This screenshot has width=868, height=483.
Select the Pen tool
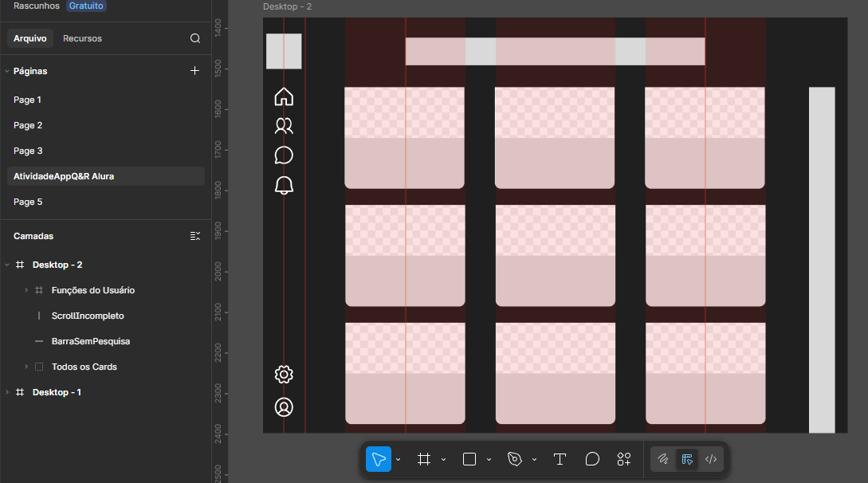(x=515, y=459)
